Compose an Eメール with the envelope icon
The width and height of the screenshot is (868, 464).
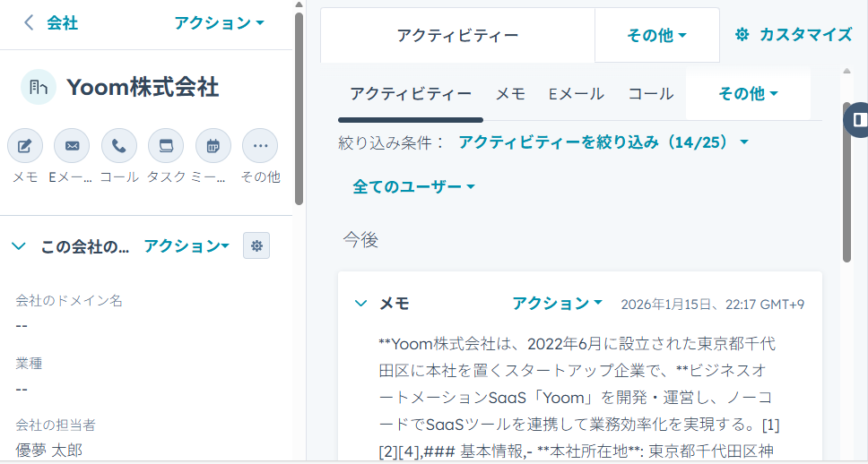tap(72, 146)
